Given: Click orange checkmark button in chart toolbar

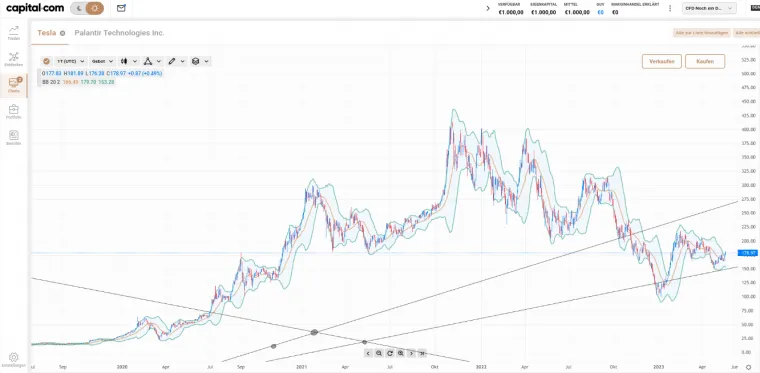Looking at the screenshot, I should tap(46, 62).
